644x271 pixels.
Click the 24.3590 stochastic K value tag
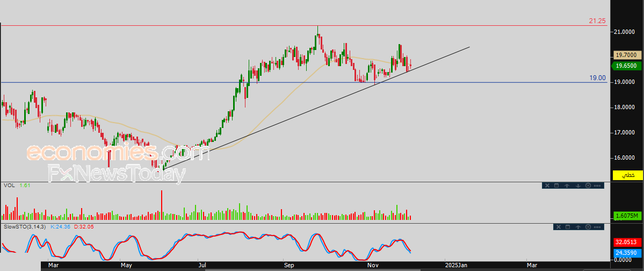click(627, 253)
